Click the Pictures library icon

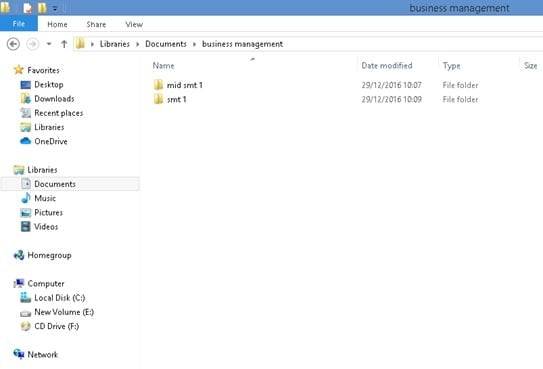(x=26, y=212)
